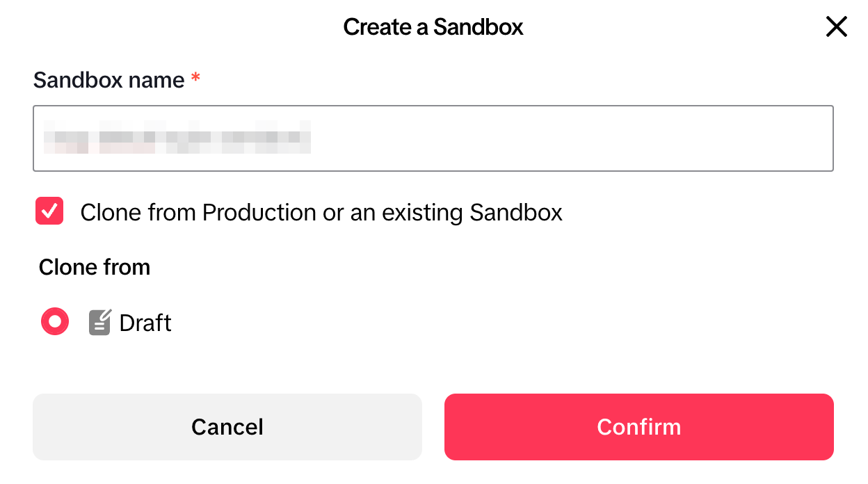Click the Draft option text label
This screenshot has height=484, width=868.
(x=145, y=321)
